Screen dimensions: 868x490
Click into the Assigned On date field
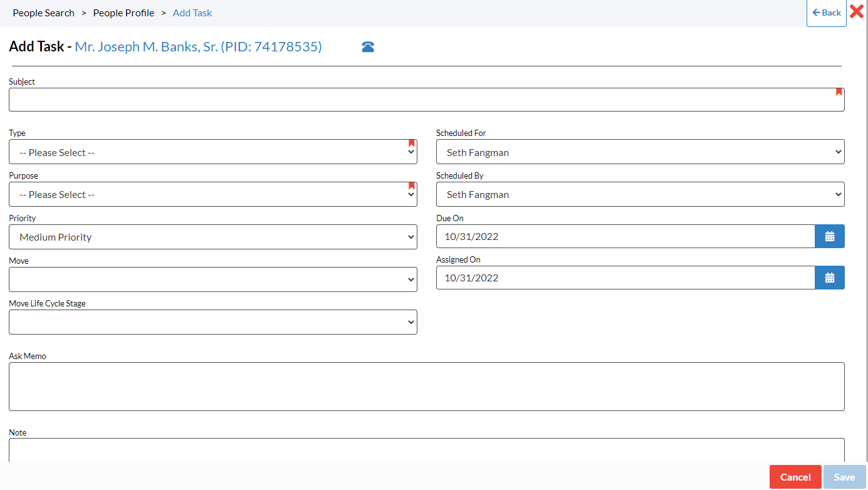tap(625, 278)
